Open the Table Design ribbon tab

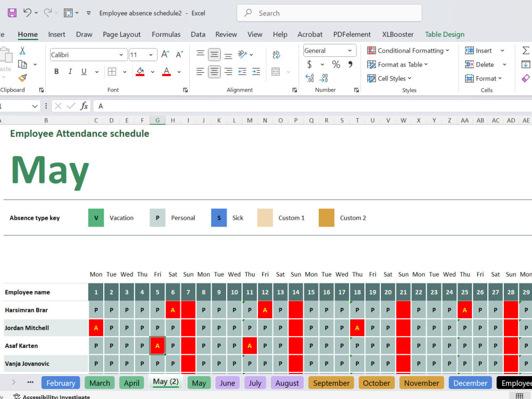444,34
